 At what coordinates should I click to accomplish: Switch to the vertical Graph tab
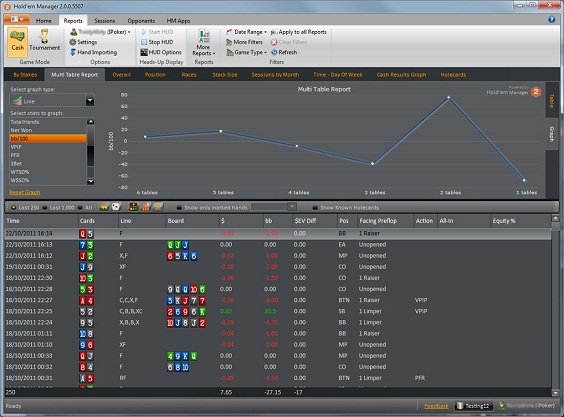[551, 134]
